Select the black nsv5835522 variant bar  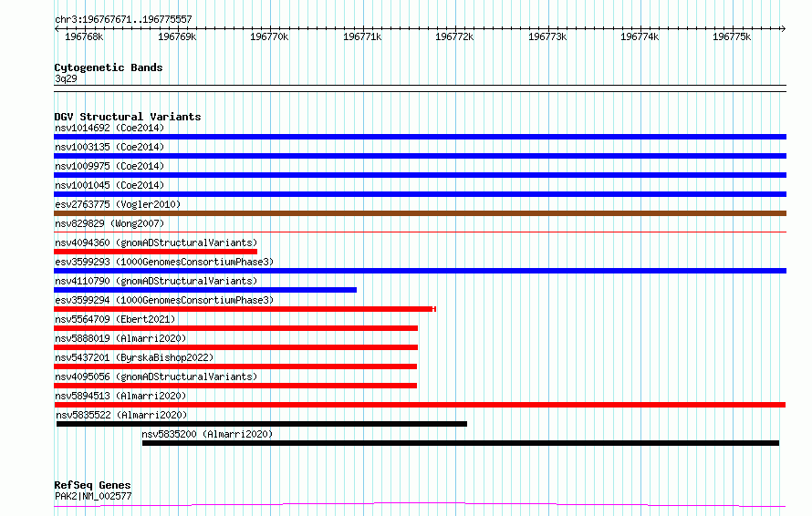pyautogui.click(x=262, y=424)
